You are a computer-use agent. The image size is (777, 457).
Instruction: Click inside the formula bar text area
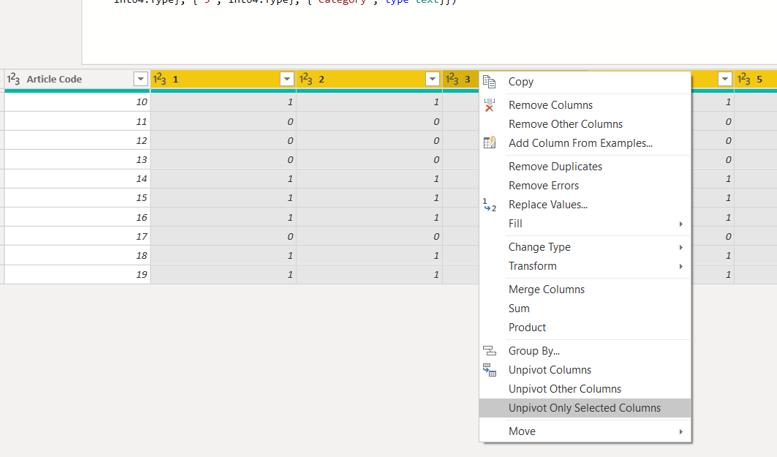tap(429, 32)
